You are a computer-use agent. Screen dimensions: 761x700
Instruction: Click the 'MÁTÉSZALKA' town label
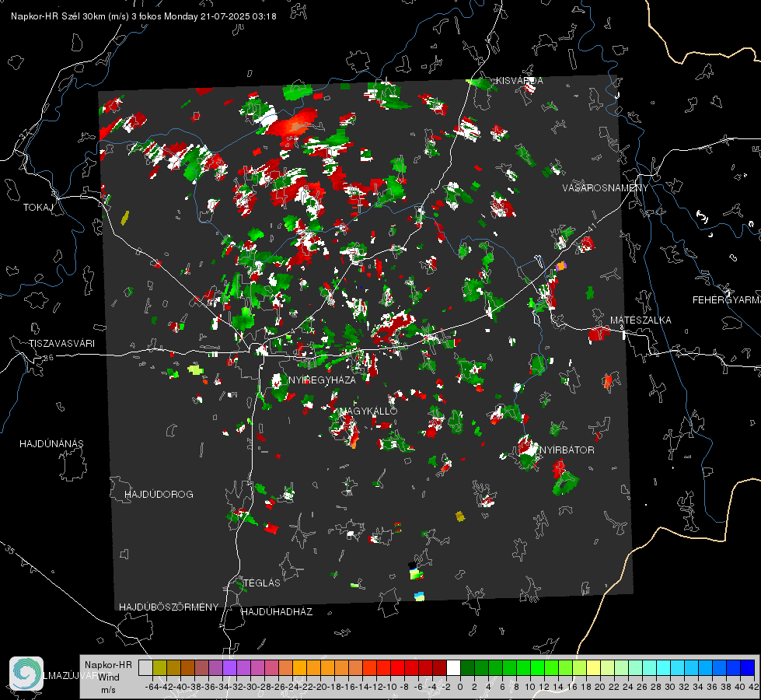tap(641, 320)
